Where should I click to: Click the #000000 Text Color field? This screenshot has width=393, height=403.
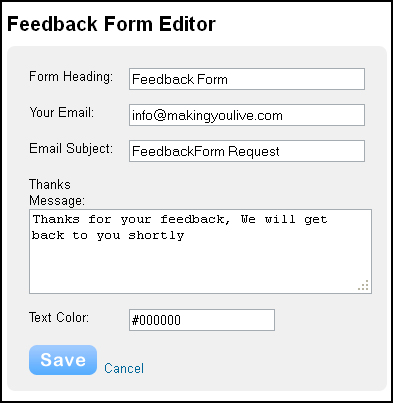click(202, 320)
